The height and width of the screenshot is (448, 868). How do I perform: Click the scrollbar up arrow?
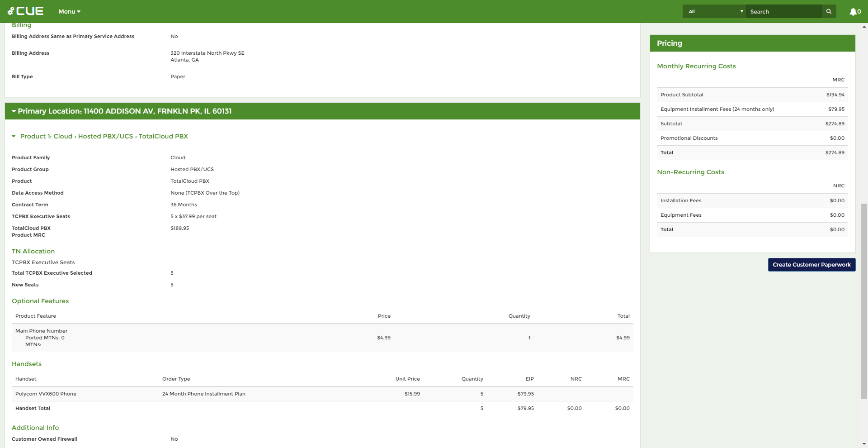[864, 27]
